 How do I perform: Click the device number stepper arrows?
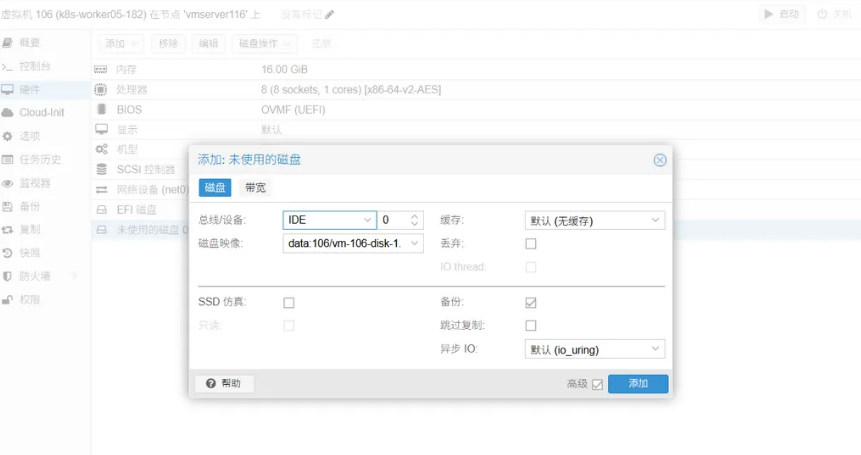pos(415,220)
